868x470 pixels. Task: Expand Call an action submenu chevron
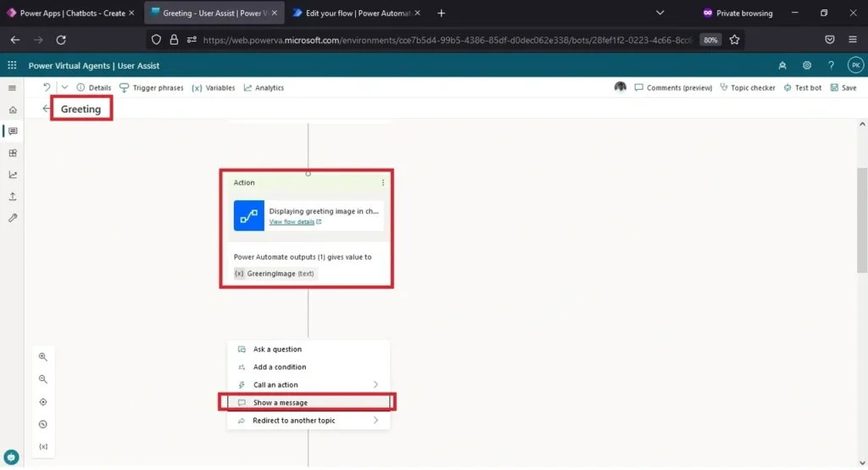pos(376,384)
